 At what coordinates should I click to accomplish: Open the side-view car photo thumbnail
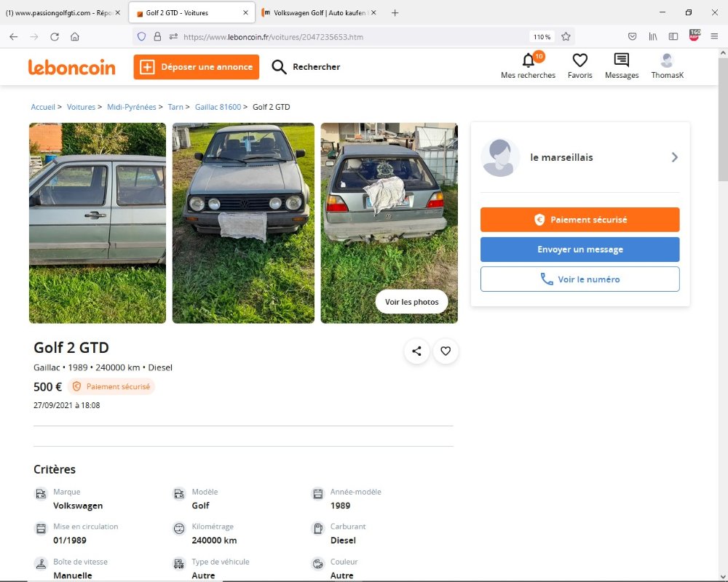98,223
